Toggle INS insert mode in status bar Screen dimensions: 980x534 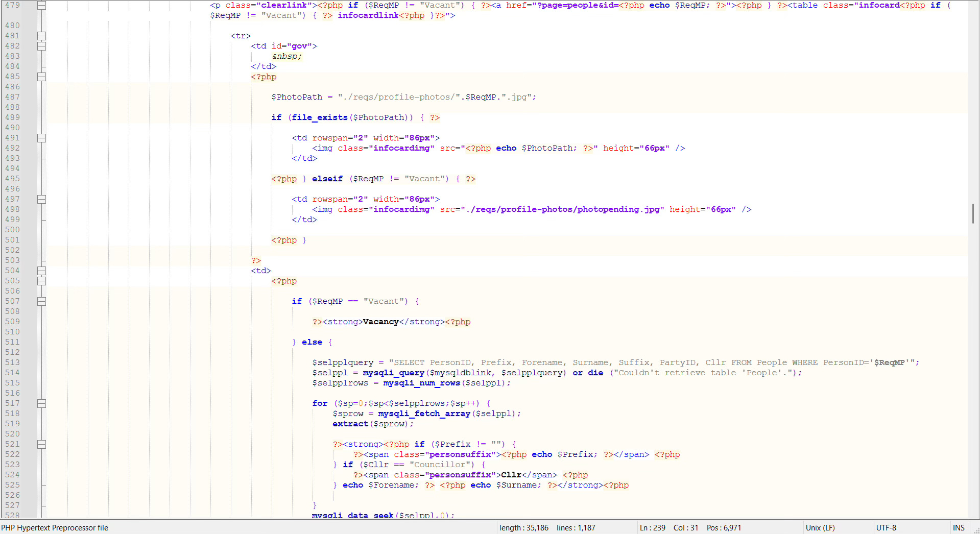[959, 528]
